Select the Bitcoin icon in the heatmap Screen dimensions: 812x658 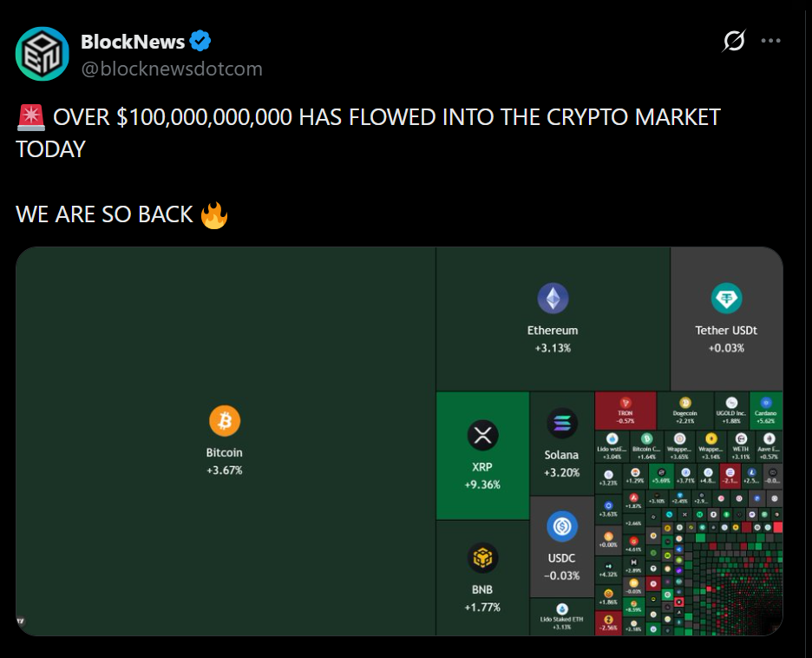(226, 419)
